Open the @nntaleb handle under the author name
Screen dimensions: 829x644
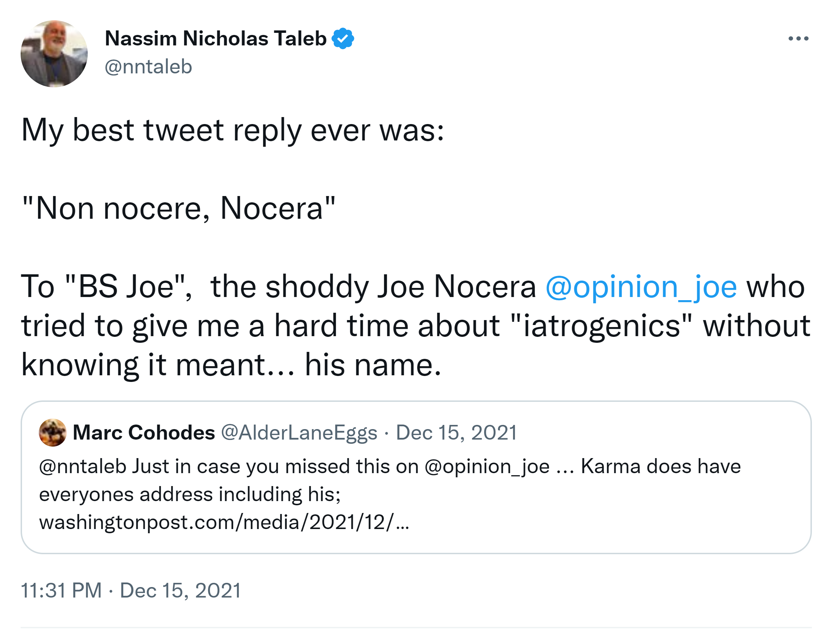(x=149, y=67)
